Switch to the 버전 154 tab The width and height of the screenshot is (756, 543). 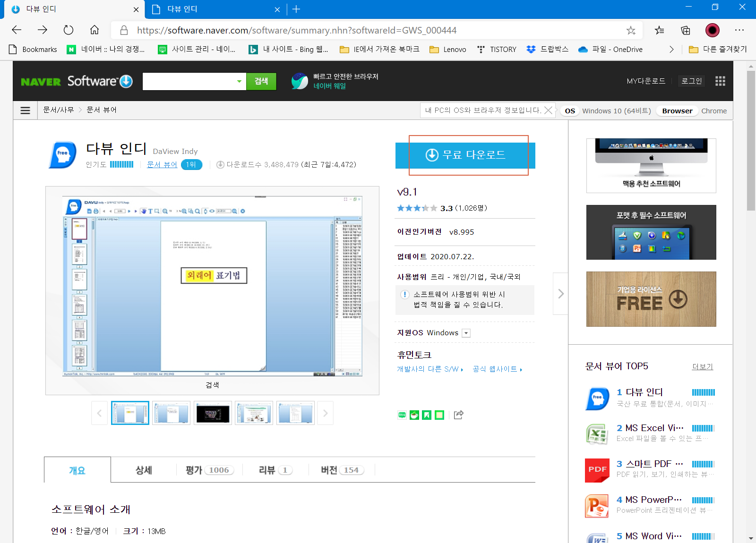[342, 470]
